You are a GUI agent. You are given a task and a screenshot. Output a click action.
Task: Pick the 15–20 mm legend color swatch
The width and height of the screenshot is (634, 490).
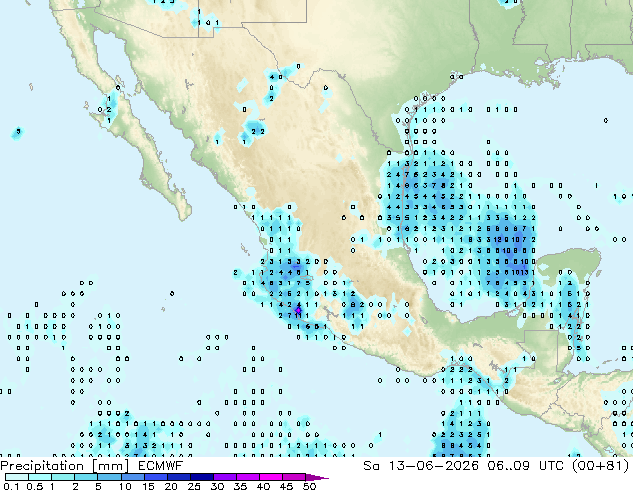pos(155,477)
